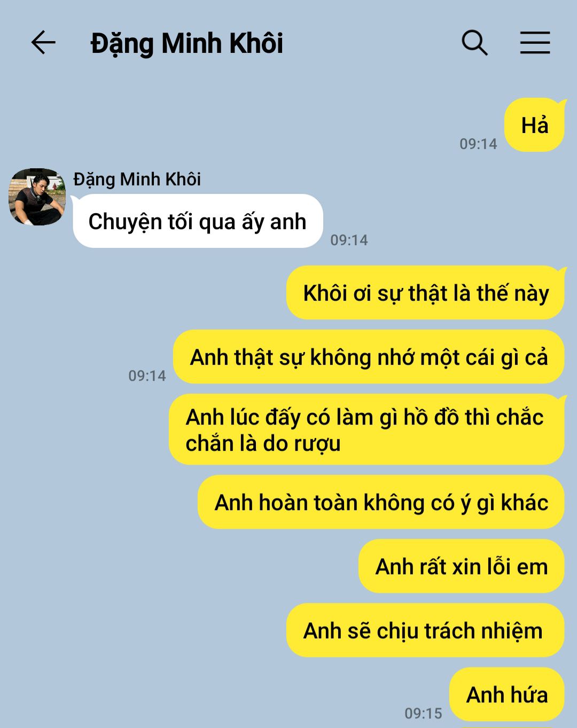
Task: Select 'Khôi ơi sự thật là thế này' bubble
Action: pyautogui.click(x=426, y=293)
